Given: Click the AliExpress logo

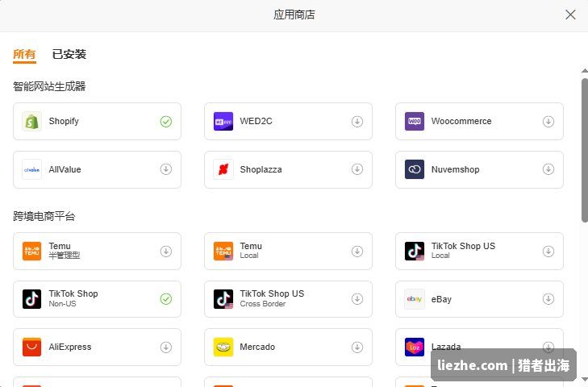Looking at the screenshot, I should click(x=32, y=347).
